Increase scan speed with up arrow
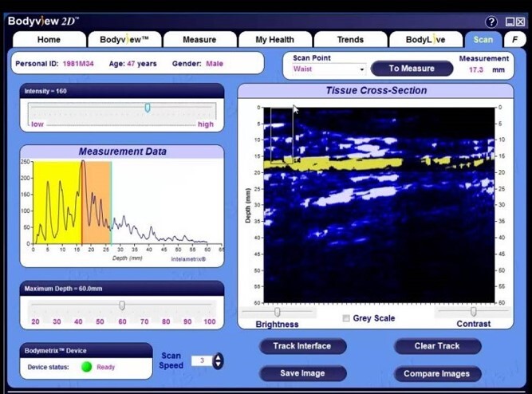This screenshot has height=394, width=532. pos(219,357)
